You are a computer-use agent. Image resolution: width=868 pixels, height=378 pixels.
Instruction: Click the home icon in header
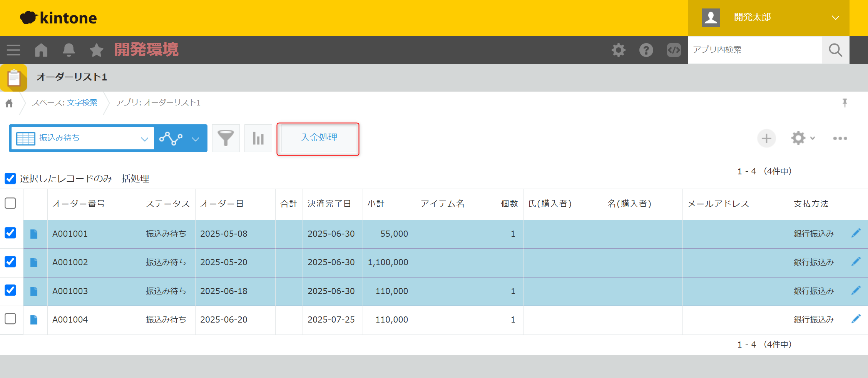coord(41,50)
